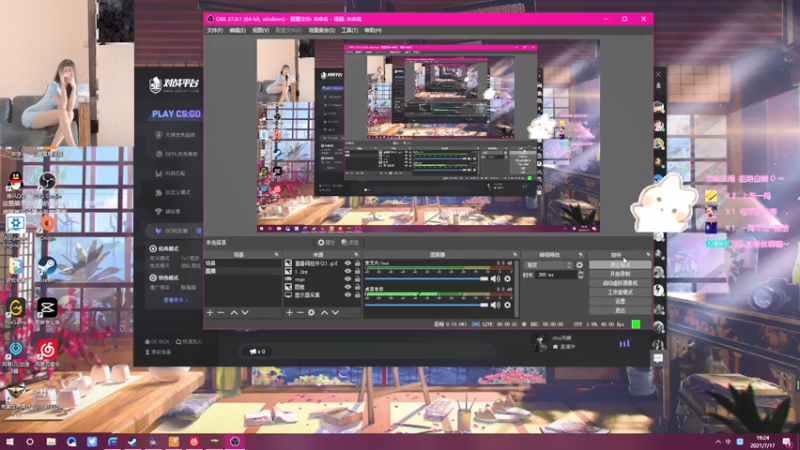
Task: Undock the Controls panel via header icon
Action: [648, 254]
